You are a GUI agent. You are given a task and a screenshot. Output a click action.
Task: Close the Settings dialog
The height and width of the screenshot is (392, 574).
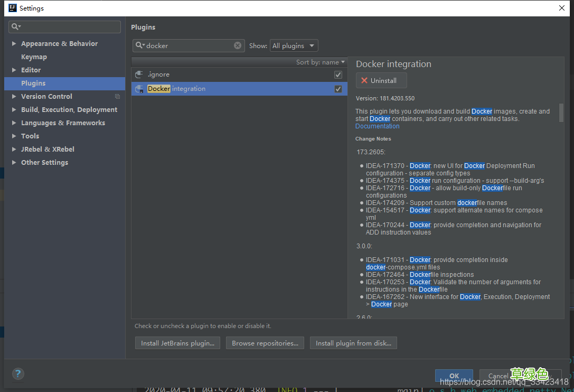click(561, 8)
